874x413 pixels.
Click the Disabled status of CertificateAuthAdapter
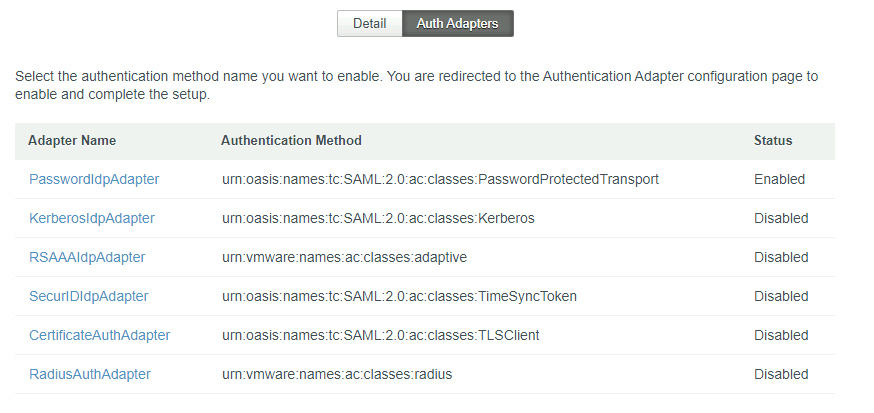(781, 336)
